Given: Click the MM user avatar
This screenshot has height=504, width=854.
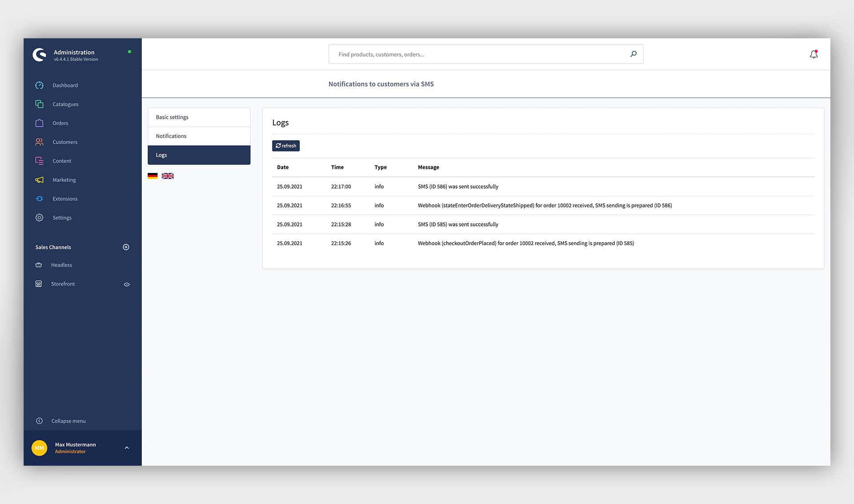Looking at the screenshot, I should (39, 448).
